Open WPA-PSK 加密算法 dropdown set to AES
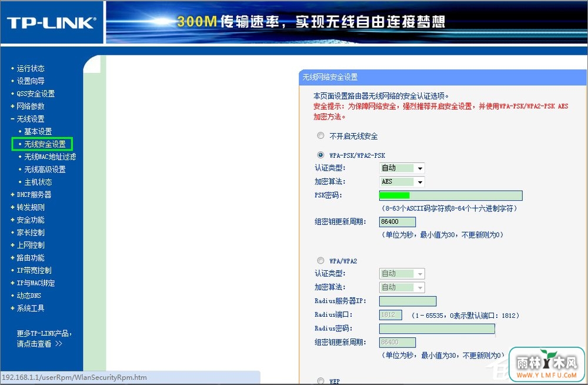Screen dimensions: 588x385 pos(402,182)
